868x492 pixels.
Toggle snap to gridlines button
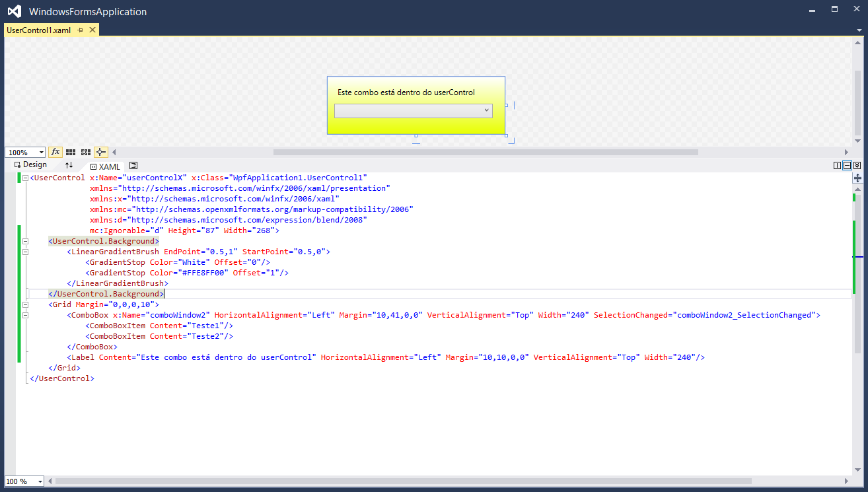pos(86,152)
